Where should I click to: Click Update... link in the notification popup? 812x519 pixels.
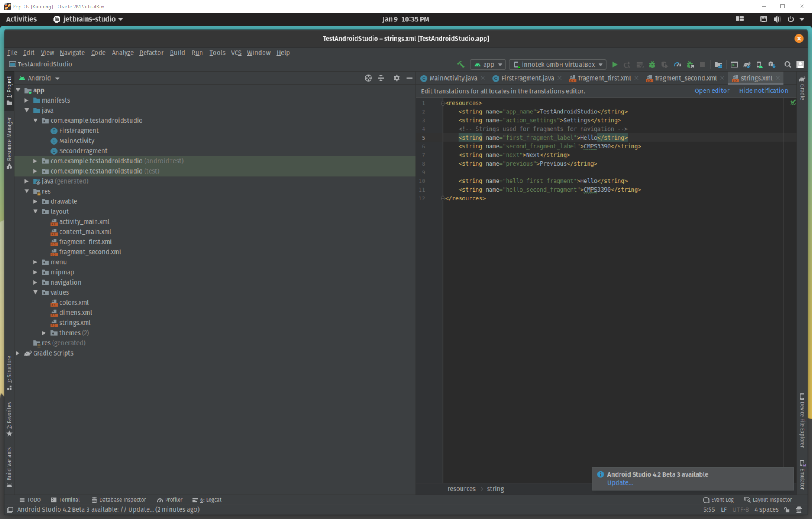point(620,483)
